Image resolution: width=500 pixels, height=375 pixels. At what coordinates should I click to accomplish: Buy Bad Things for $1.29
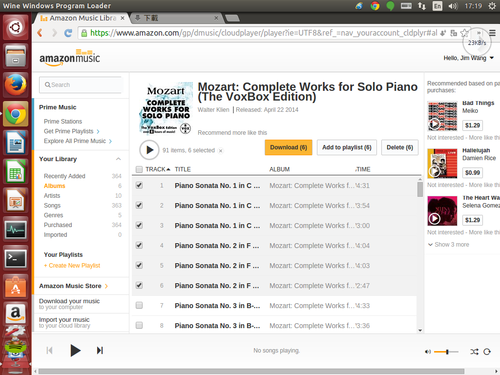coord(472,125)
